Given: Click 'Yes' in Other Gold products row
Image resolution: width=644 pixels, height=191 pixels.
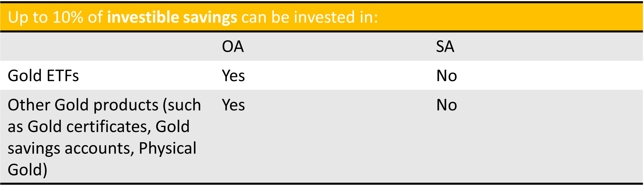Looking at the screenshot, I should [x=233, y=105].
